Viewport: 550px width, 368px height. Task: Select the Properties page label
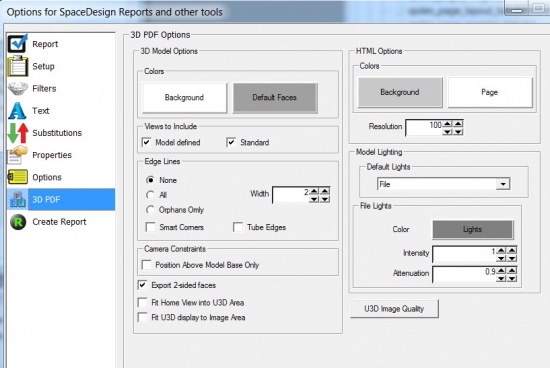pos(52,155)
